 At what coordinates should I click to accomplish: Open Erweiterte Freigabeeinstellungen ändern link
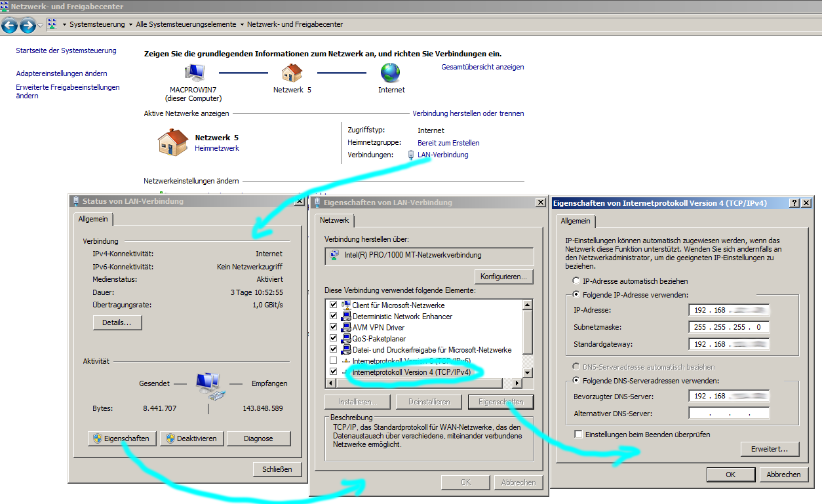coord(68,91)
